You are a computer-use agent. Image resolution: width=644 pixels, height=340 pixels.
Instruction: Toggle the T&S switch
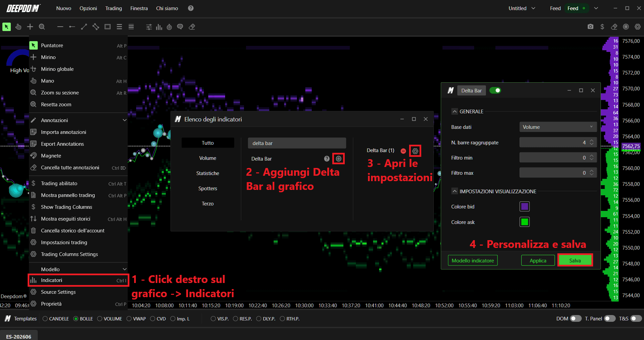pos(636,318)
